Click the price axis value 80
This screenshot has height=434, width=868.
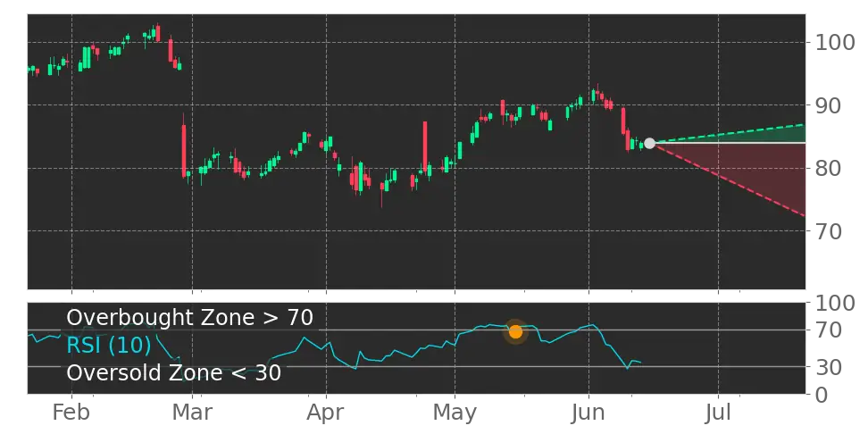(828, 168)
